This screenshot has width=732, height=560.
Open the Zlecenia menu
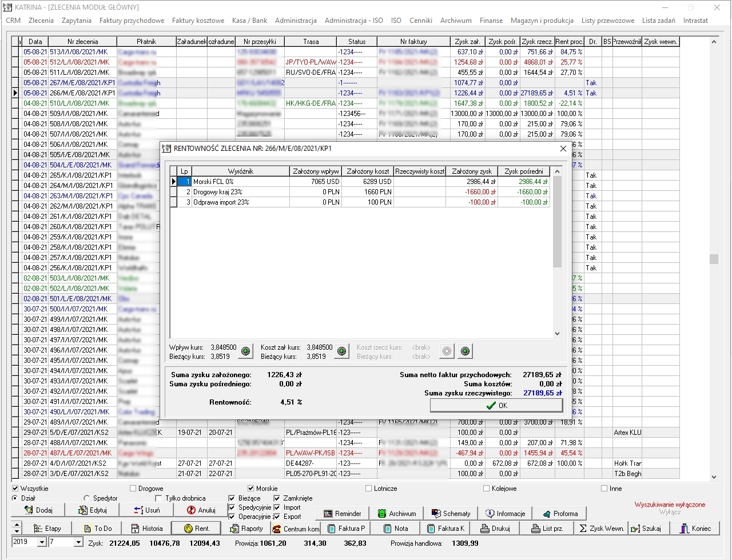point(41,20)
